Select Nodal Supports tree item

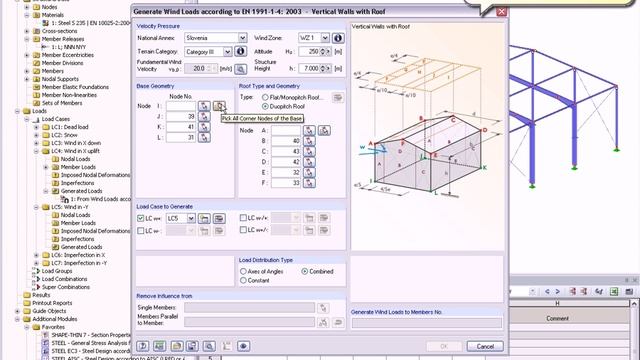60,79
